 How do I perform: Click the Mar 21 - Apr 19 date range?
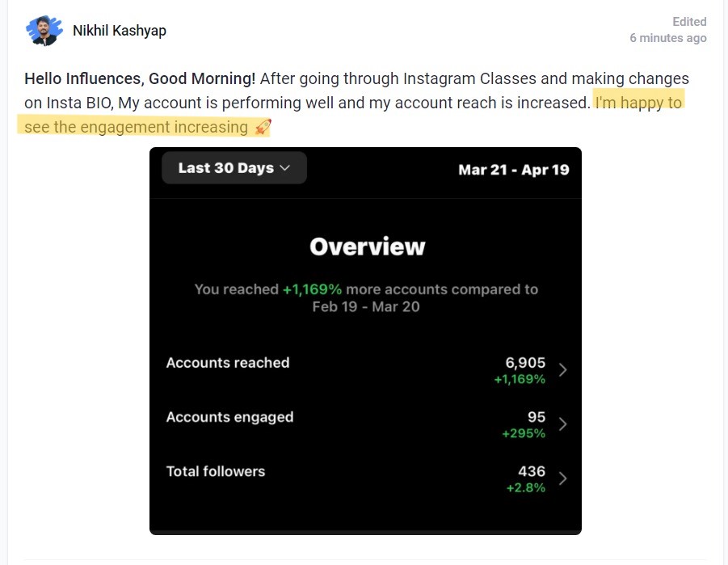[514, 170]
